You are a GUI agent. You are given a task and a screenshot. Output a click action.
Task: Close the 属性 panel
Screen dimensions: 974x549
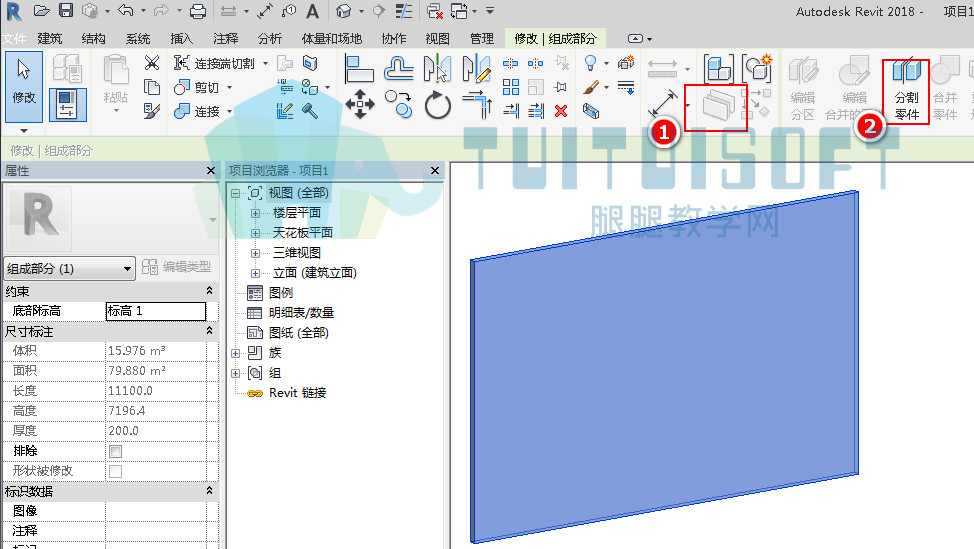pyautogui.click(x=211, y=171)
